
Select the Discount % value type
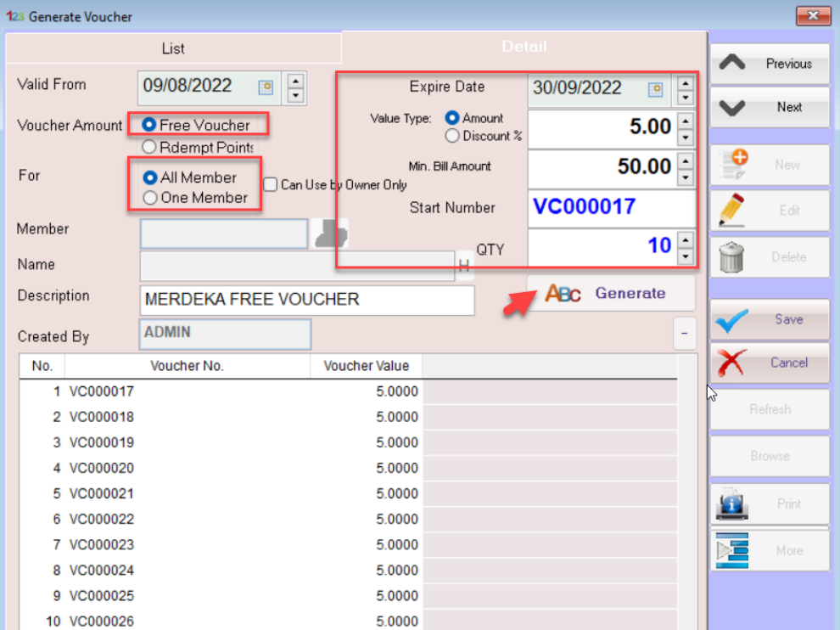[452, 136]
